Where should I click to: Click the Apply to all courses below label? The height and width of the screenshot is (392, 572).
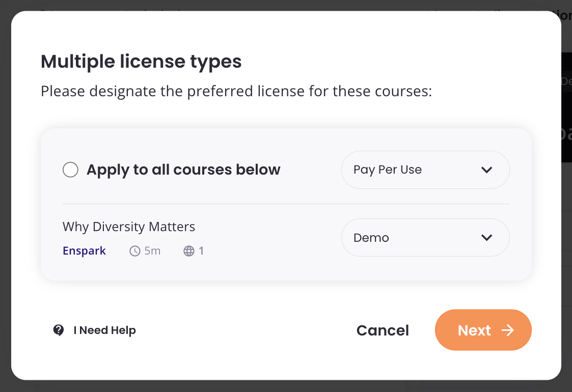pyautogui.click(x=183, y=170)
